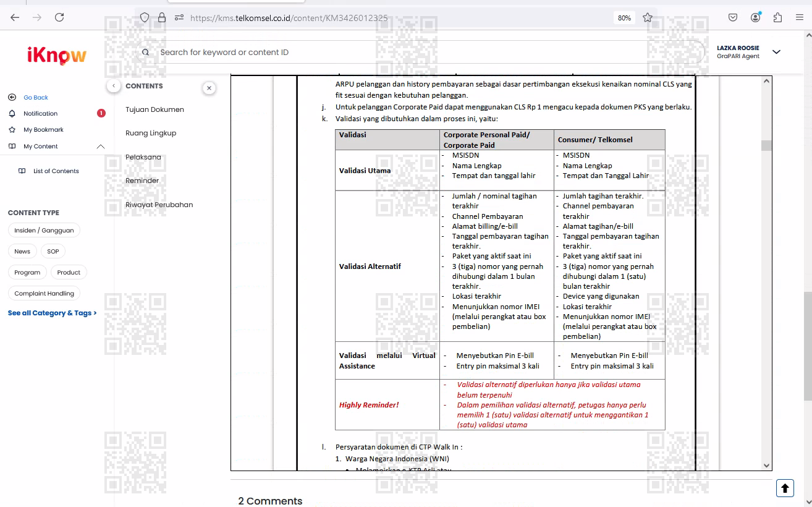Click the document vertical scrollbar thumb
The width and height of the screenshot is (812, 507).
click(766, 145)
